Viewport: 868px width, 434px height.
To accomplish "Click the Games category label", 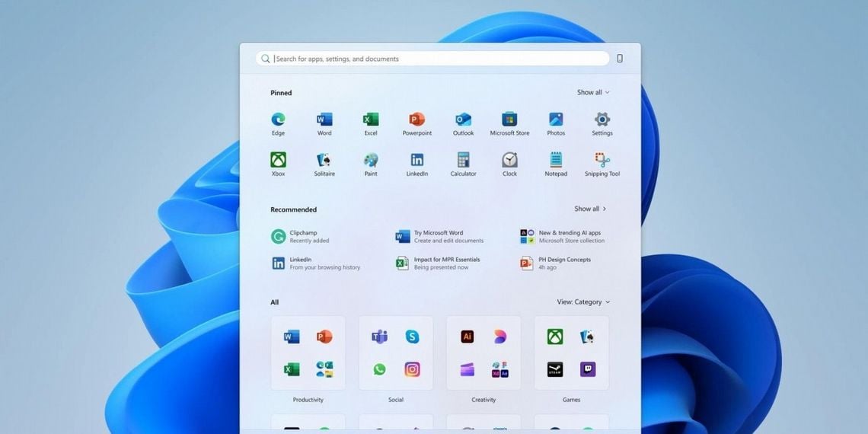I will coord(571,400).
